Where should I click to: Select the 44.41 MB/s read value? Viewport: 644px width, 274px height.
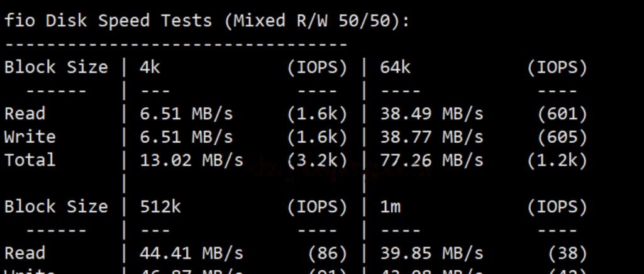pyautogui.click(x=191, y=253)
